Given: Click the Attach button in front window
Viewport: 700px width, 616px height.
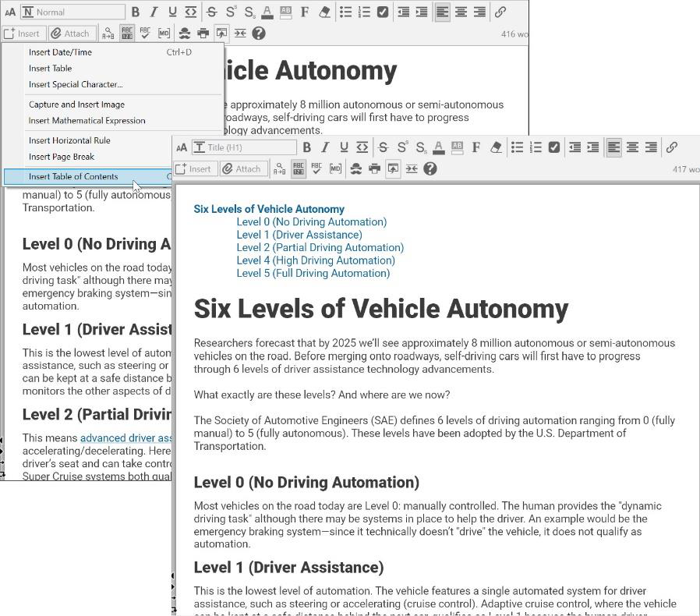Looking at the screenshot, I should point(241,168).
